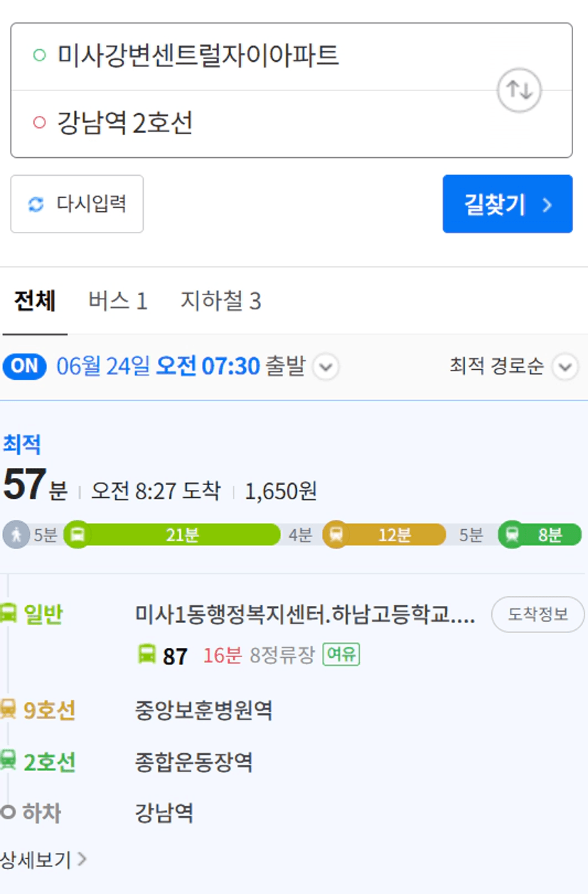Switch to the 지하철 3 tab

pyautogui.click(x=220, y=302)
